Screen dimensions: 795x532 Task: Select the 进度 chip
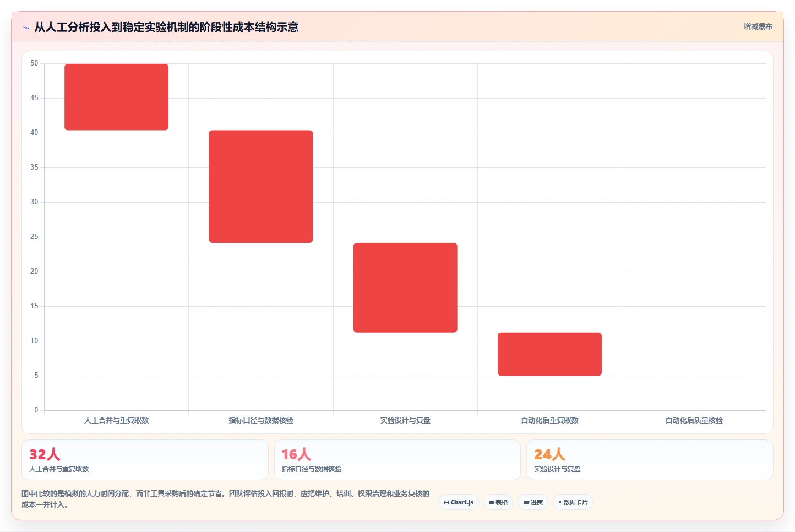point(533,502)
